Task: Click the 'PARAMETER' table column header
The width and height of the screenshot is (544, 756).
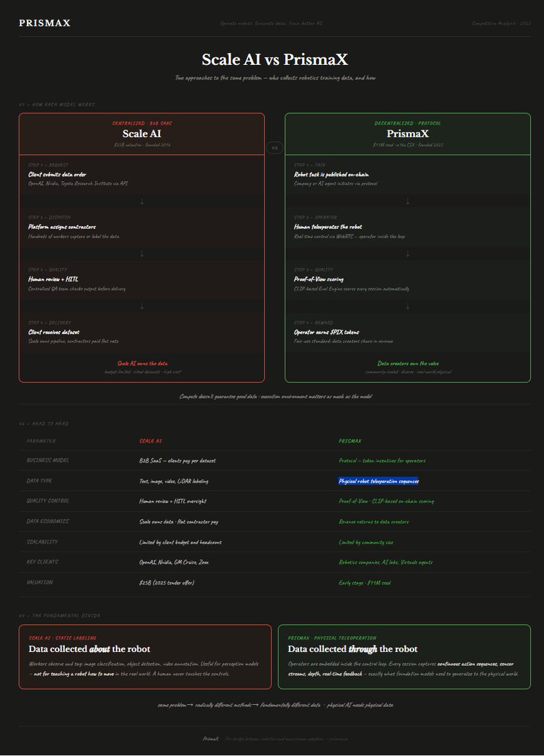Action: pyautogui.click(x=41, y=441)
